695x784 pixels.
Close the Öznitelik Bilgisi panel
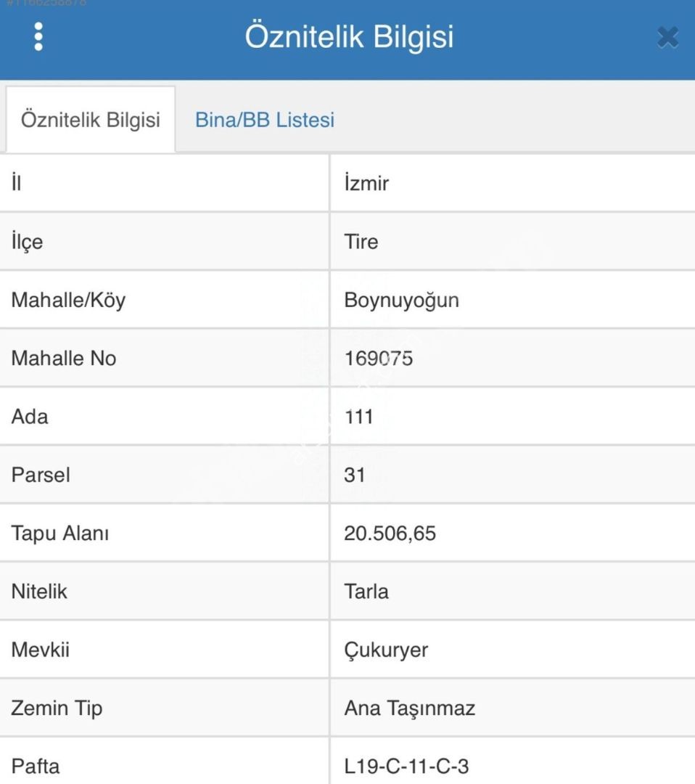pyautogui.click(x=667, y=37)
